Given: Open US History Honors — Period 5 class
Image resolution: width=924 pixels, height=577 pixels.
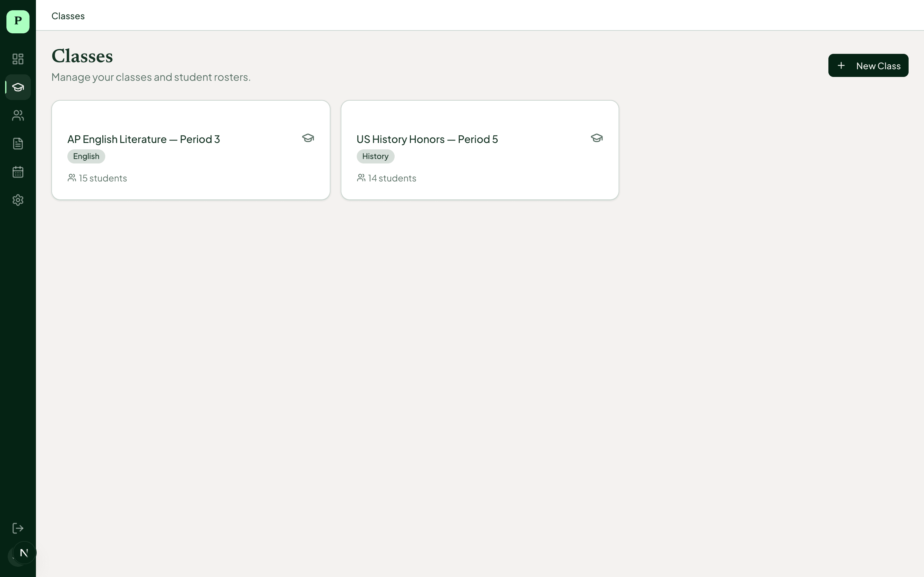Looking at the screenshot, I should tap(427, 139).
